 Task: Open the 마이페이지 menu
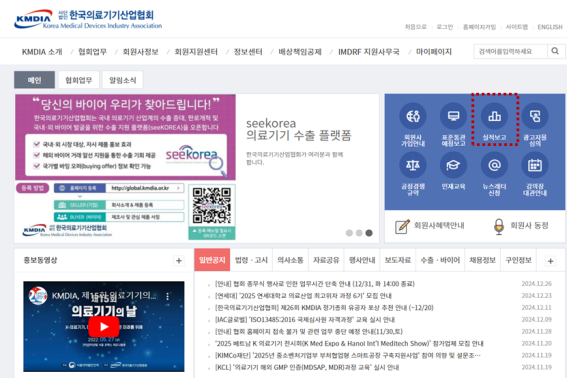click(434, 52)
